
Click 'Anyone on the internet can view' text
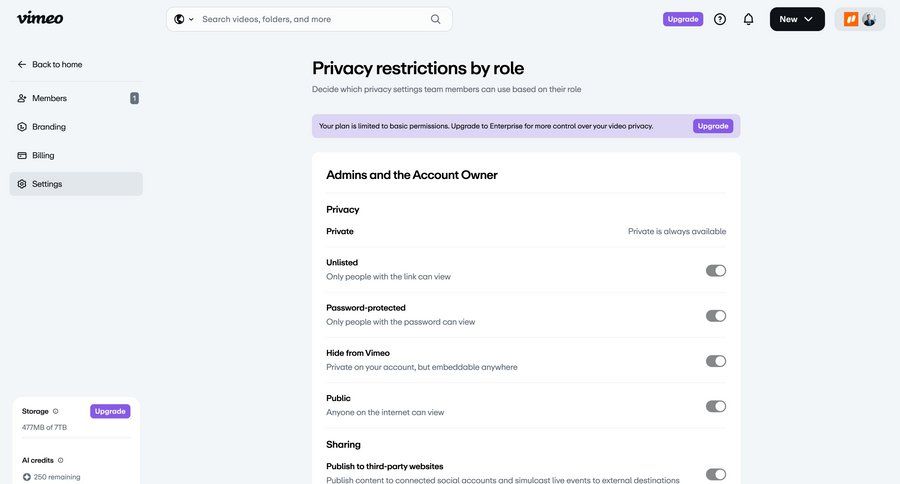coord(385,412)
